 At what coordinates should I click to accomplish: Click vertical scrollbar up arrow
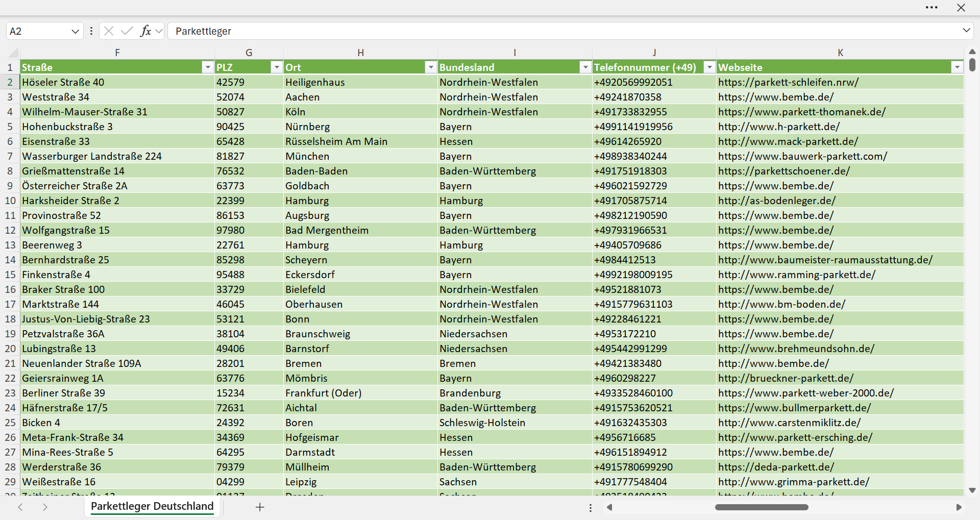coord(972,52)
